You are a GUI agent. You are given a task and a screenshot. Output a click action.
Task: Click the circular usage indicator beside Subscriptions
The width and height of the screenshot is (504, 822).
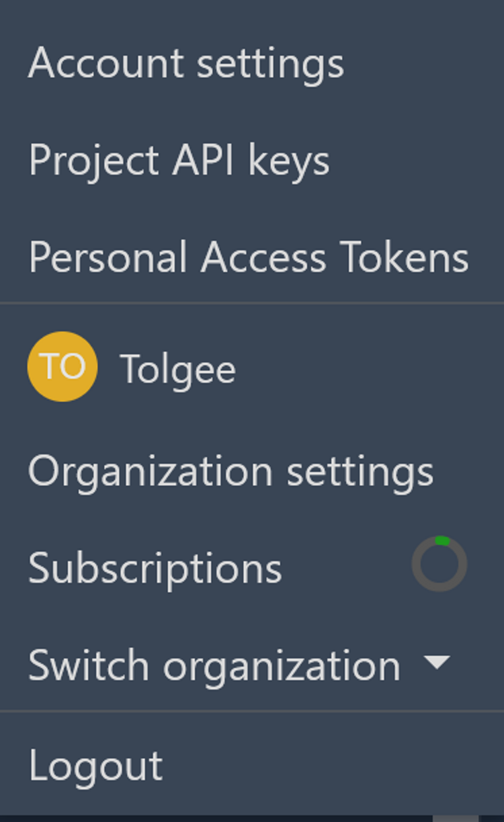click(x=439, y=565)
